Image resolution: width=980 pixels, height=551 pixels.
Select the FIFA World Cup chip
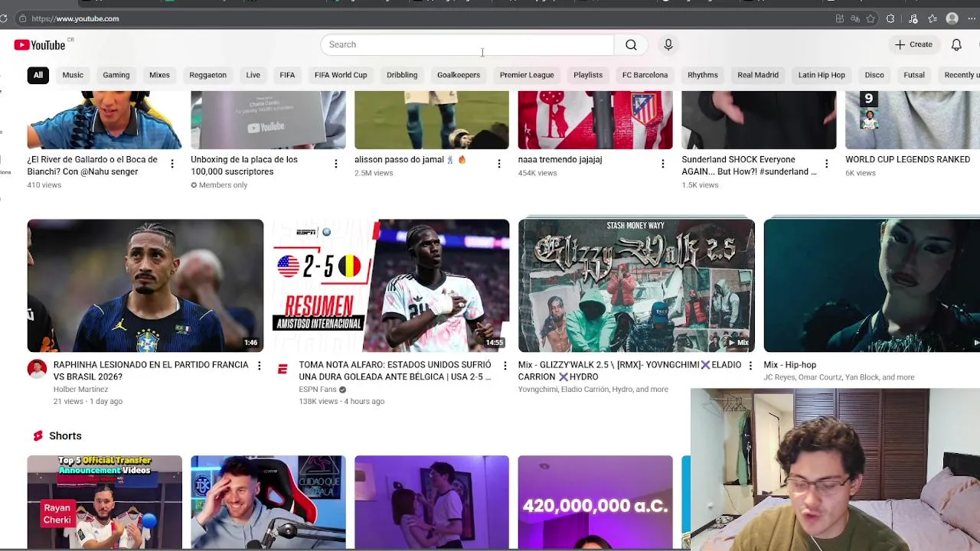pyautogui.click(x=341, y=75)
